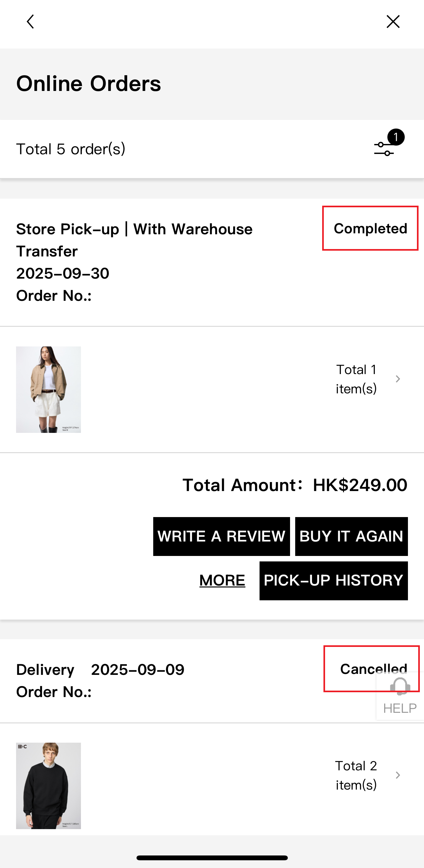This screenshot has width=424, height=868.
Task: Close the Online Orders page
Action: click(393, 22)
